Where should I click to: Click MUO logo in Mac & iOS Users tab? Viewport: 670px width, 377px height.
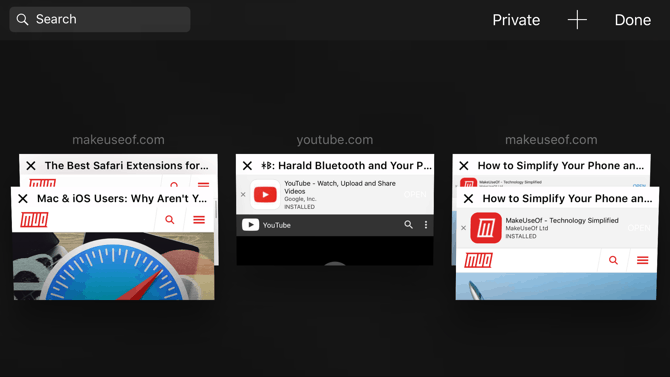click(34, 220)
